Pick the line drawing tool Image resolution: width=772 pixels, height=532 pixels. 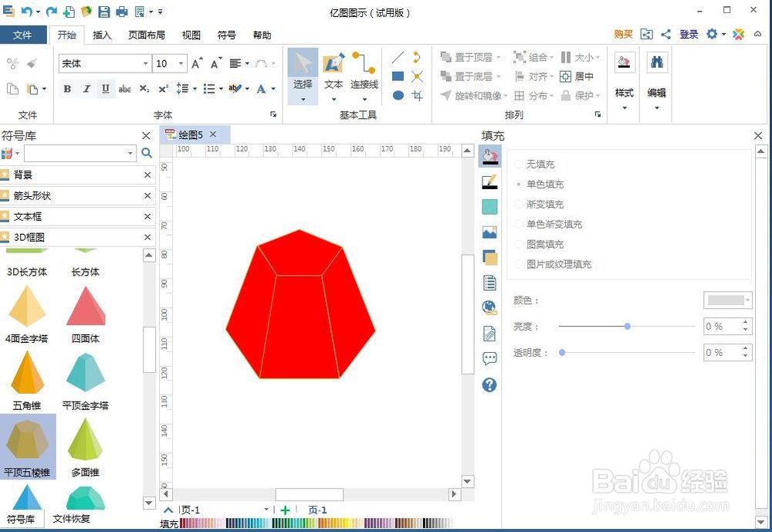tap(398, 58)
